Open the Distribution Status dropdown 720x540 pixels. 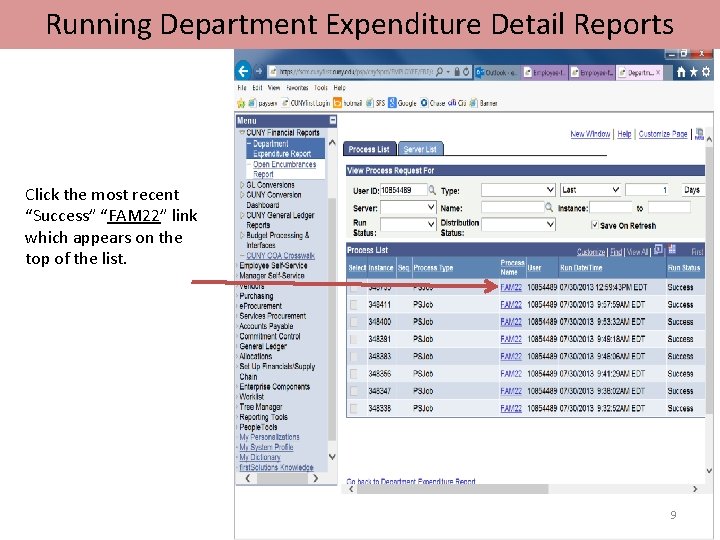point(518,225)
